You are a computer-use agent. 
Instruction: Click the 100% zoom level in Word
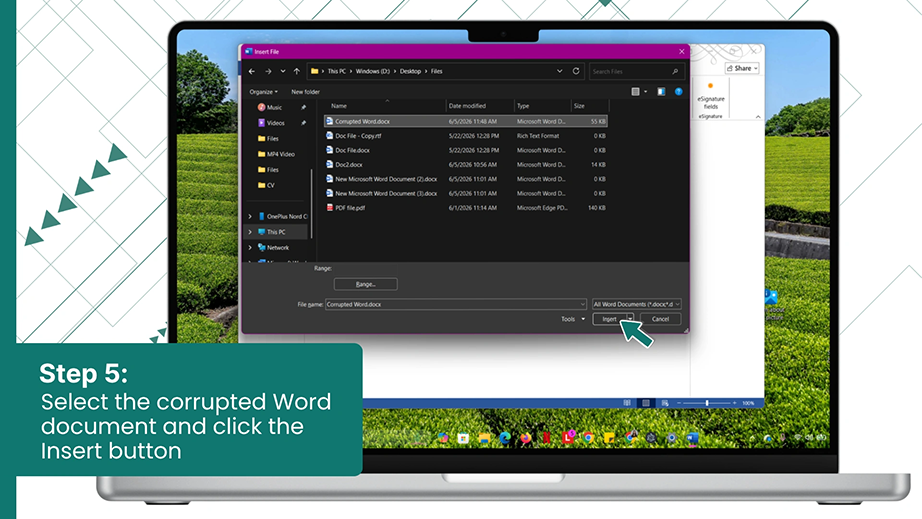point(748,403)
